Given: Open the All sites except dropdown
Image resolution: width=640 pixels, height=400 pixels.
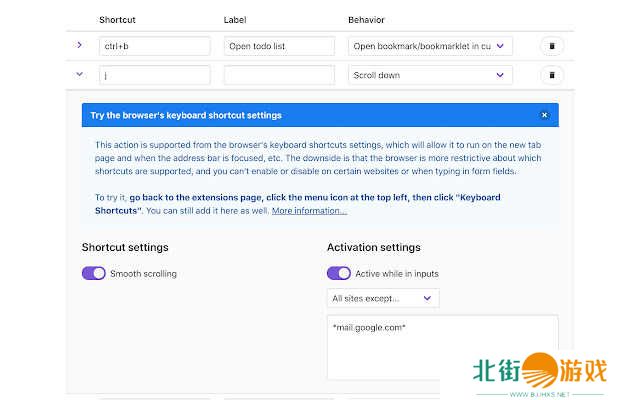Looking at the screenshot, I should tap(383, 298).
